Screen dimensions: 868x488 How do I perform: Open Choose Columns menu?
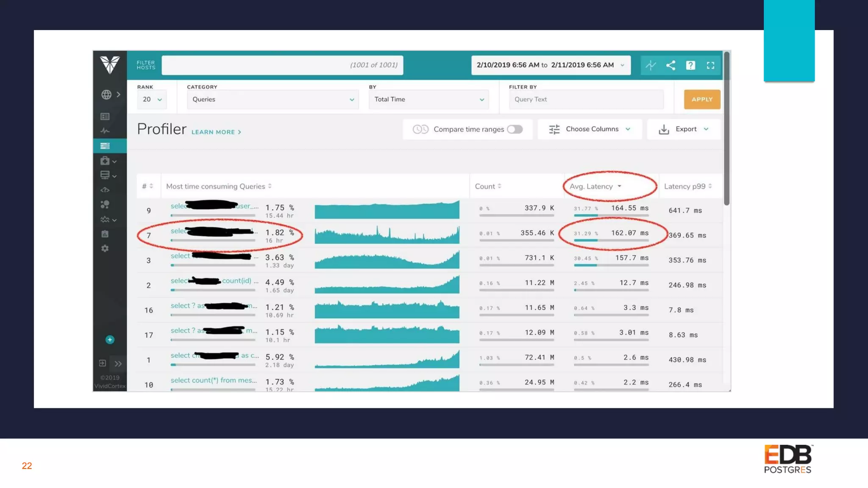pos(590,129)
